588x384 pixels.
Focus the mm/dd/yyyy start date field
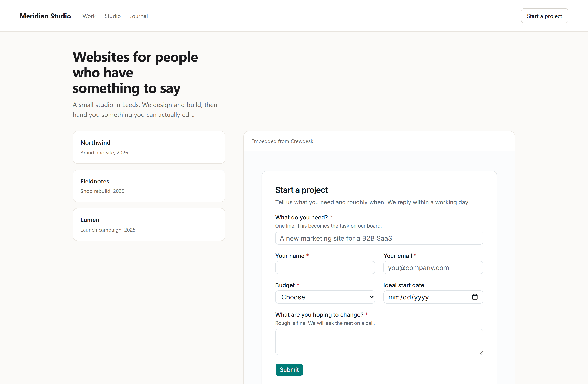point(433,297)
